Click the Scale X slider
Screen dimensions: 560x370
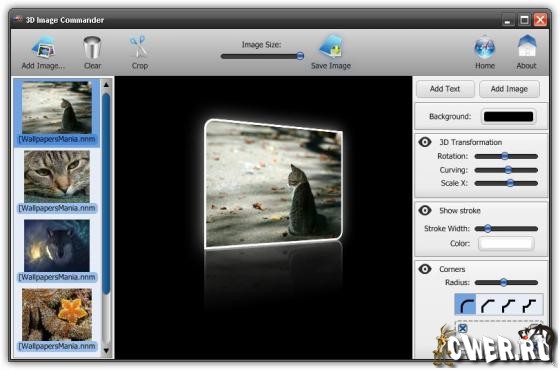coord(506,183)
